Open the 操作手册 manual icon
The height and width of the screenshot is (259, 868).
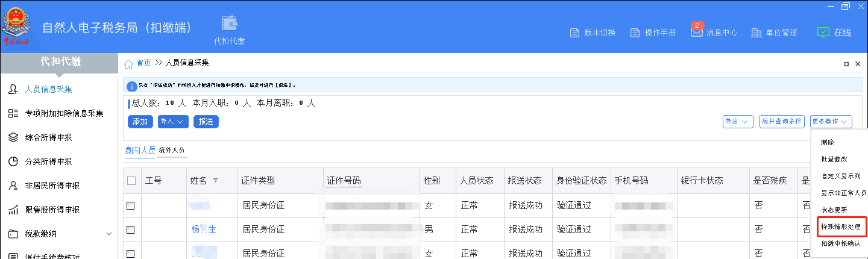635,33
